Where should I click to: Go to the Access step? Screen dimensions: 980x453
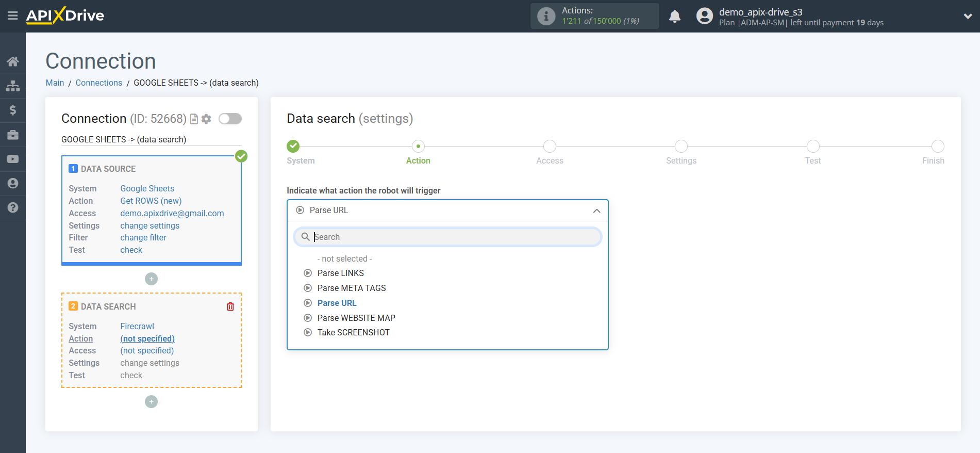[x=550, y=147]
